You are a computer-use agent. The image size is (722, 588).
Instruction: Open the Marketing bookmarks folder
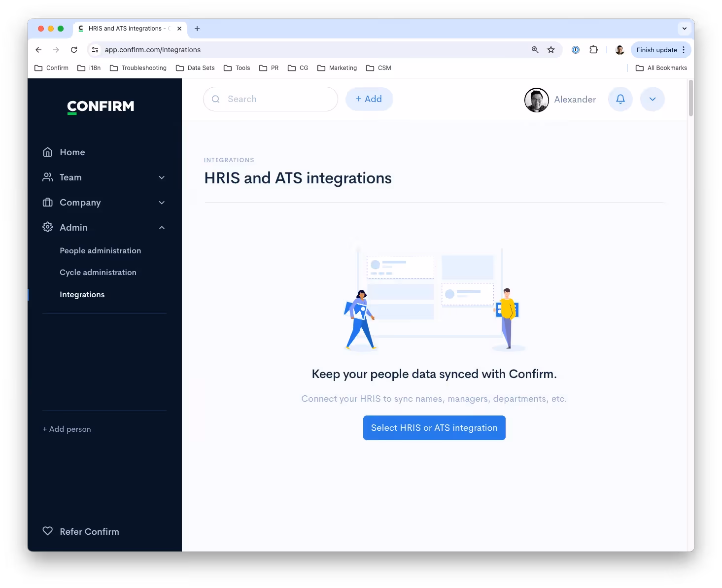(338, 68)
